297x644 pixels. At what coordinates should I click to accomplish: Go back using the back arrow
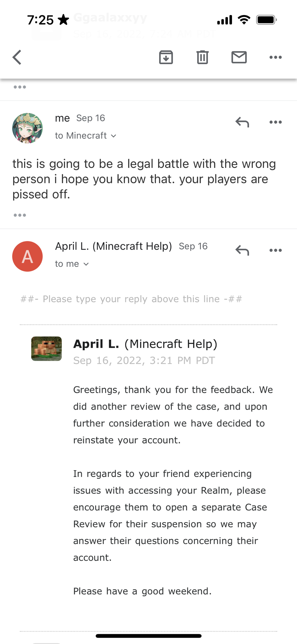point(17,57)
